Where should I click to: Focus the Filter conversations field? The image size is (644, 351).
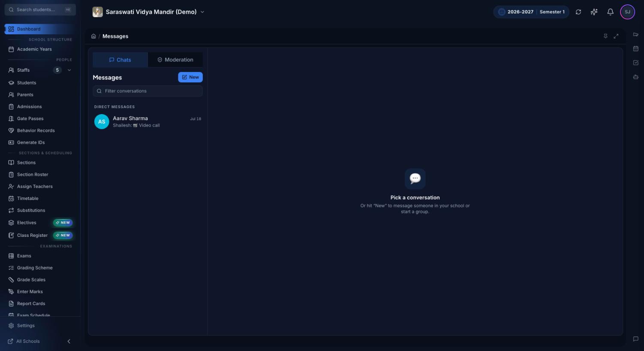[x=147, y=91]
